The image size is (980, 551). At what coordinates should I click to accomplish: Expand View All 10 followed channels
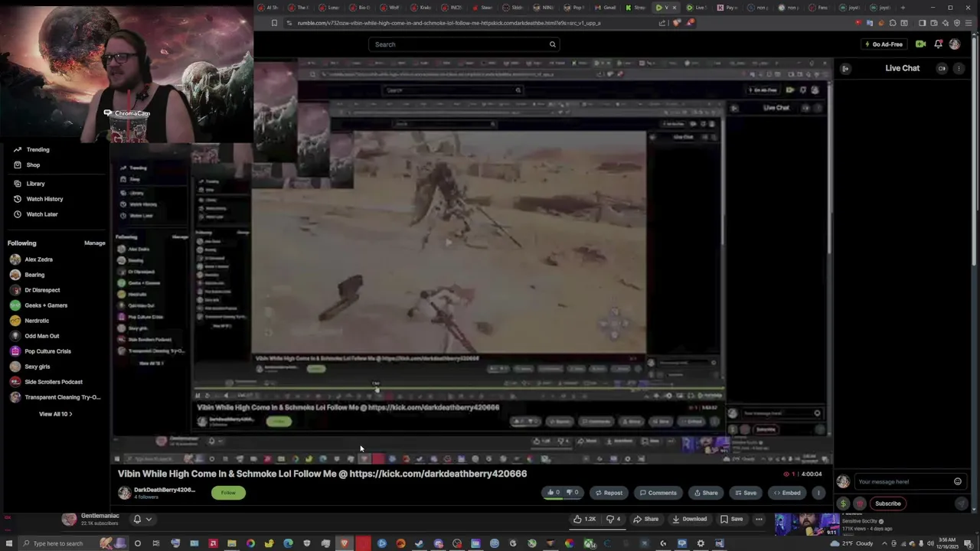[55, 414]
